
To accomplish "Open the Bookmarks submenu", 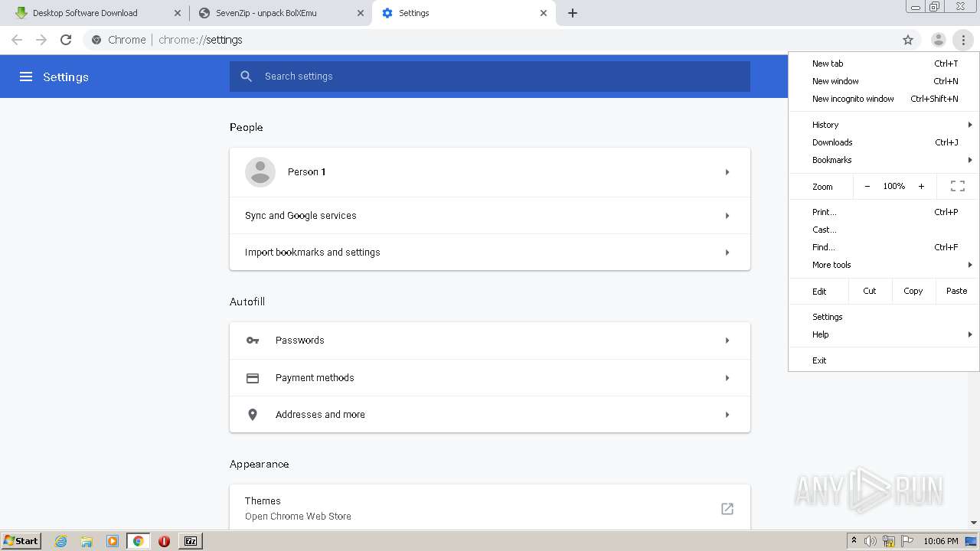I will tap(884, 160).
